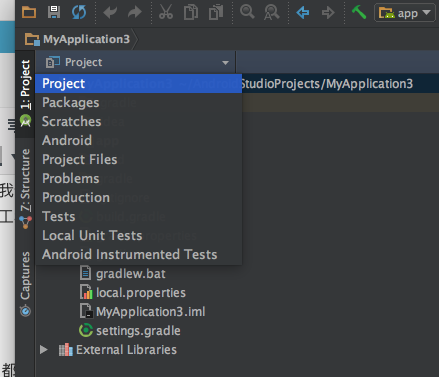
Task: Click the Structure tab's node diagram icon
Action: click(25, 222)
